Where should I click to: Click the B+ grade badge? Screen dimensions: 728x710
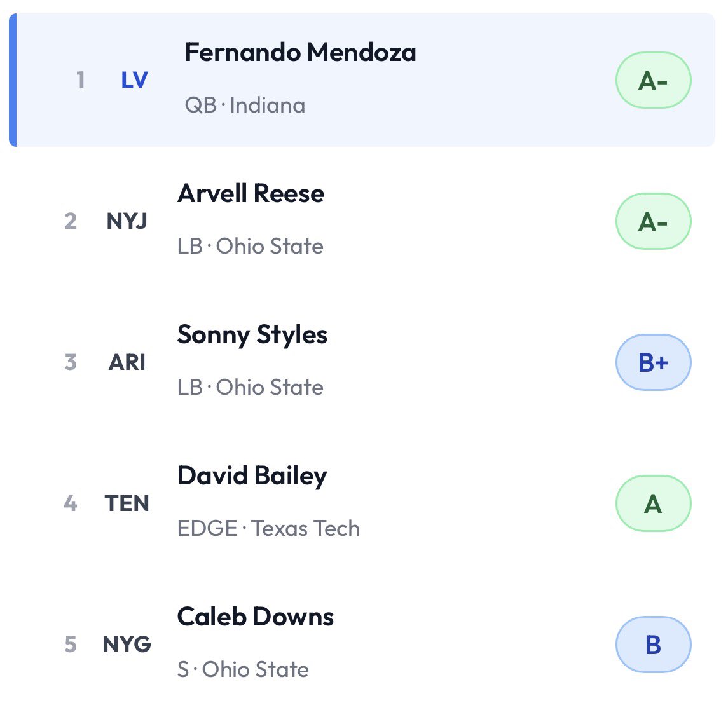click(x=653, y=362)
